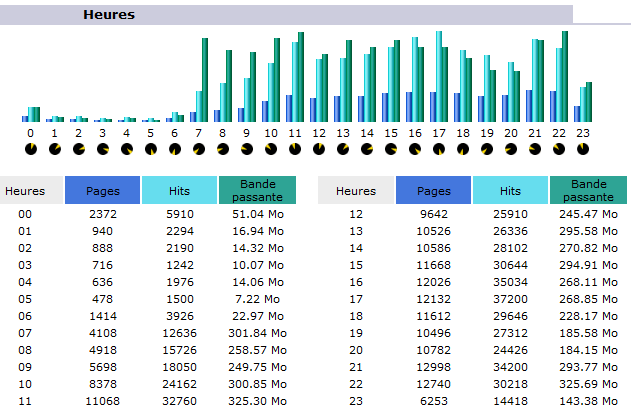The width and height of the screenshot is (631, 417).
Task: Click the clock icon for hour 23
Action: pos(583,149)
